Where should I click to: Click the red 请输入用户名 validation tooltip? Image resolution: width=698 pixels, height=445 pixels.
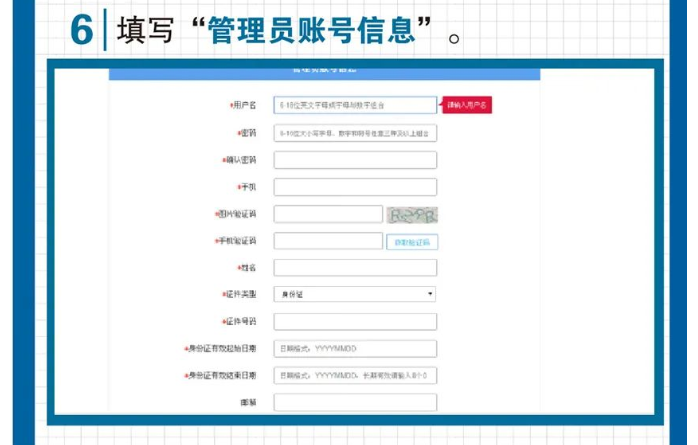(x=467, y=105)
